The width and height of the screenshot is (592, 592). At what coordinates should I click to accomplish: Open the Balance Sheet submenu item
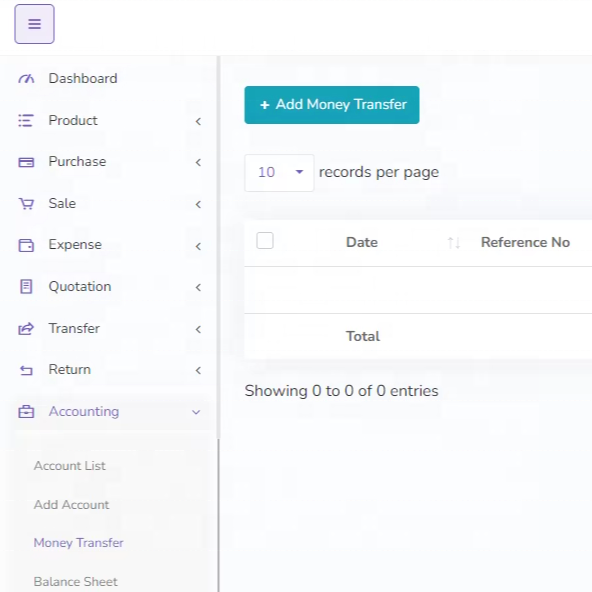tap(76, 582)
